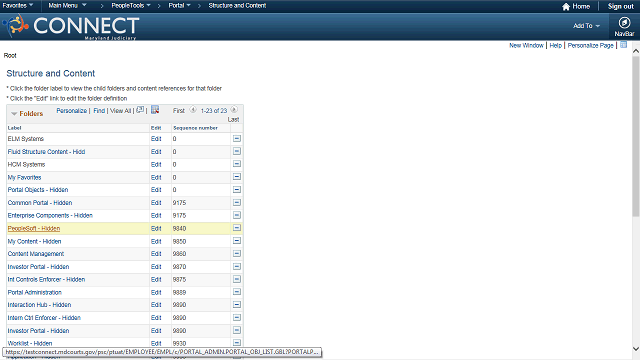Delete the Portal Administration row
Image resolution: width=640 pixels, height=360 pixels.
237,292
